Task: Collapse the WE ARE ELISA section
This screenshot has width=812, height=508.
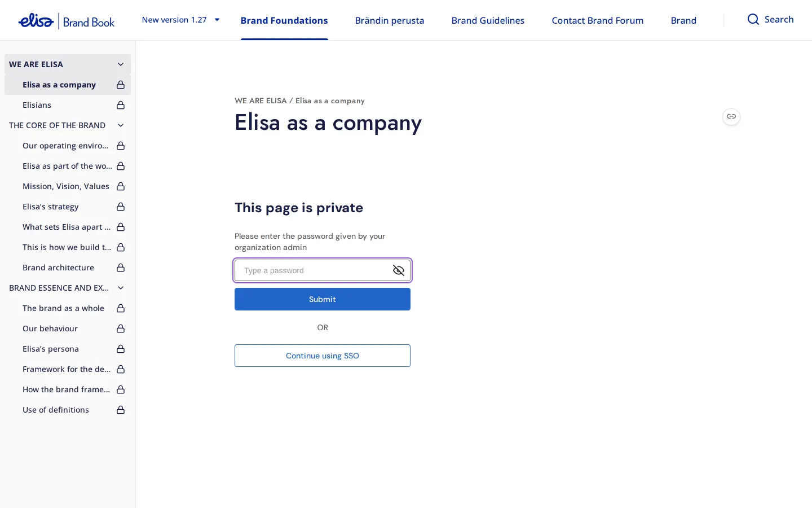Action: click(121, 64)
